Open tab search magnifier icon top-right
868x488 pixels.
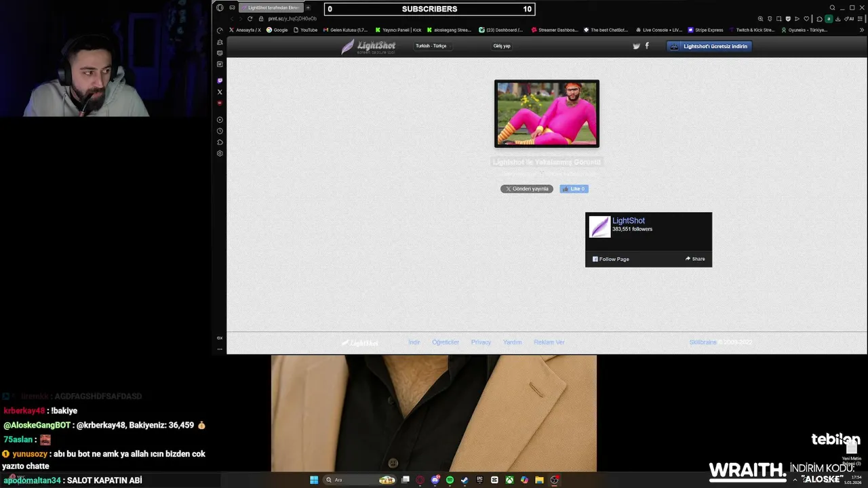tap(832, 8)
